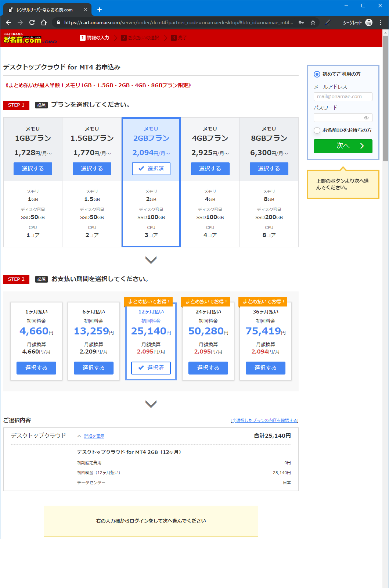View site security lock information
This screenshot has width=389, height=588.
point(58,22)
